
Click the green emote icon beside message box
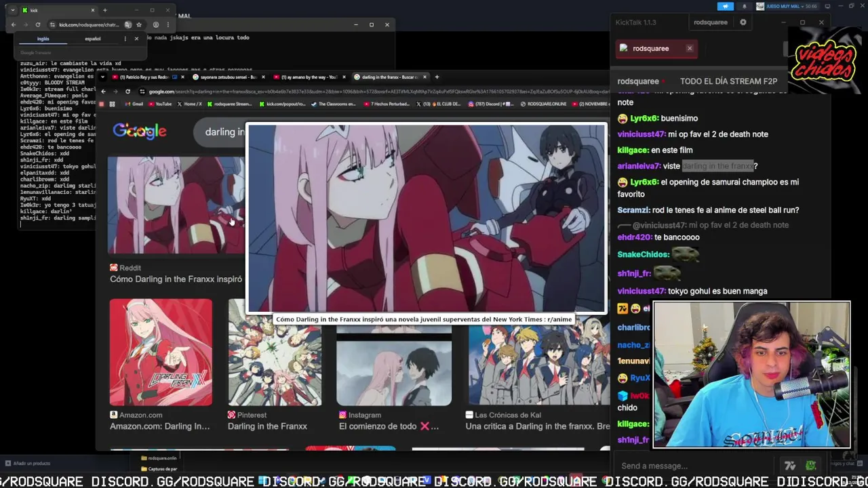pos(811,466)
